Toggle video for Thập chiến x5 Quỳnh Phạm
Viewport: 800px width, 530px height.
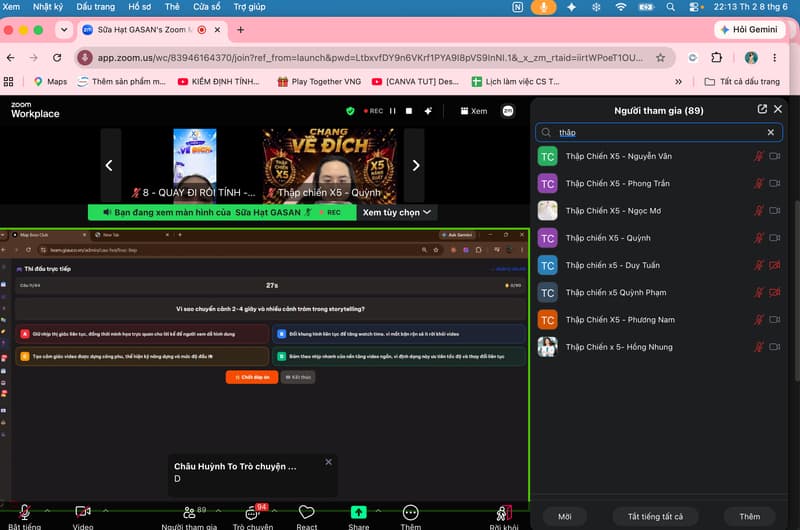pyautogui.click(x=774, y=292)
